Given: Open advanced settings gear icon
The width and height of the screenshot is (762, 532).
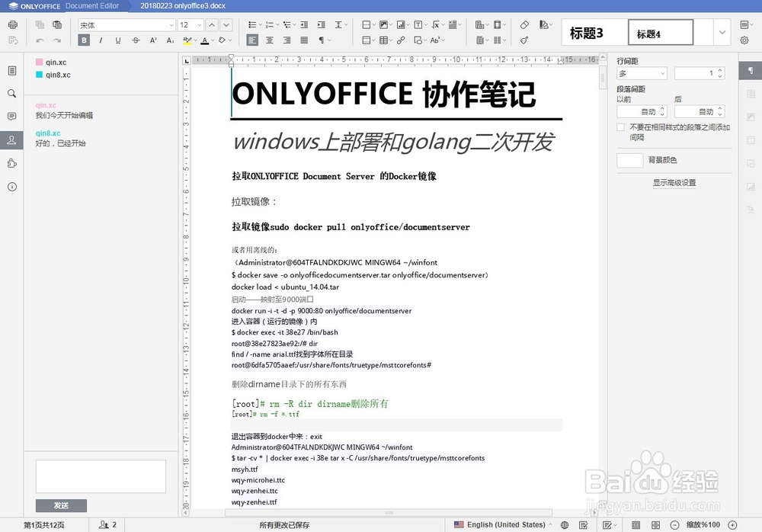Looking at the screenshot, I should 744,40.
